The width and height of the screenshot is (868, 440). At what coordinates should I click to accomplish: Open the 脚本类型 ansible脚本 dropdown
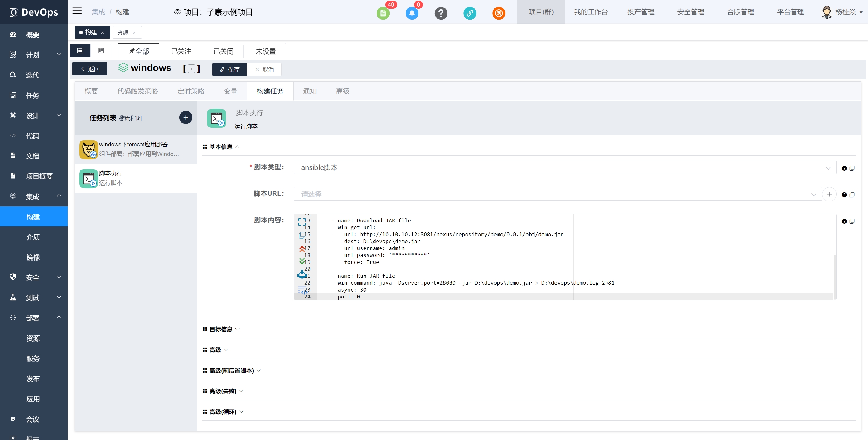564,168
